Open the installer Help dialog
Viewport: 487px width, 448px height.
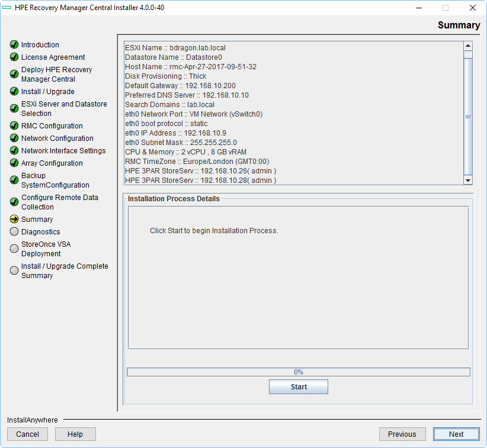point(75,434)
